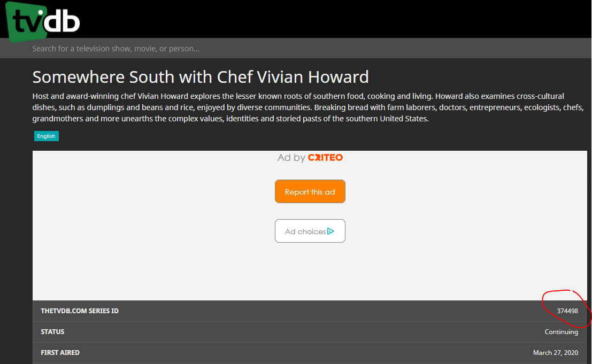Select the English language tag
The image size is (592, 364).
point(46,136)
